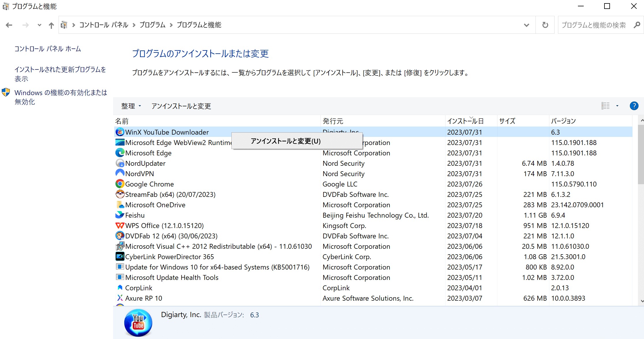
Task: Click the NordVPN icon
Action: [x=120, y=173]
